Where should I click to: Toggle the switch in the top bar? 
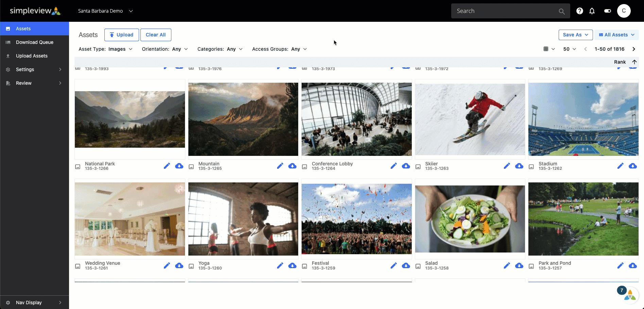(x=608, y=11)
